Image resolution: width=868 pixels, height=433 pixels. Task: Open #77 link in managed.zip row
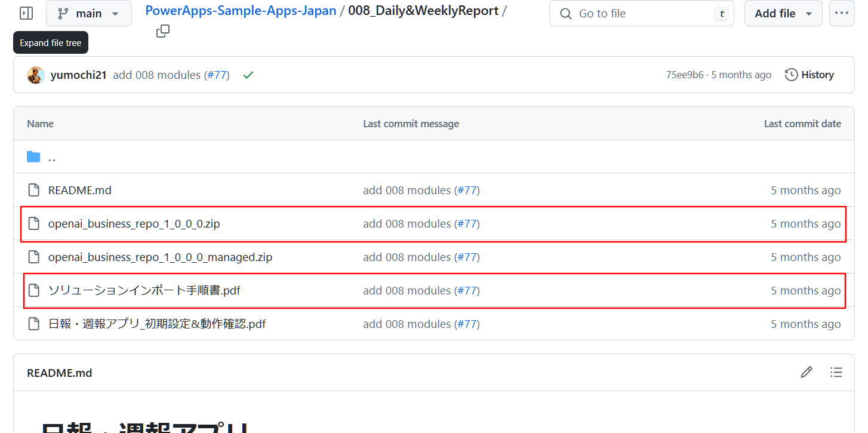pyautogui.click(x=467, y=257)
